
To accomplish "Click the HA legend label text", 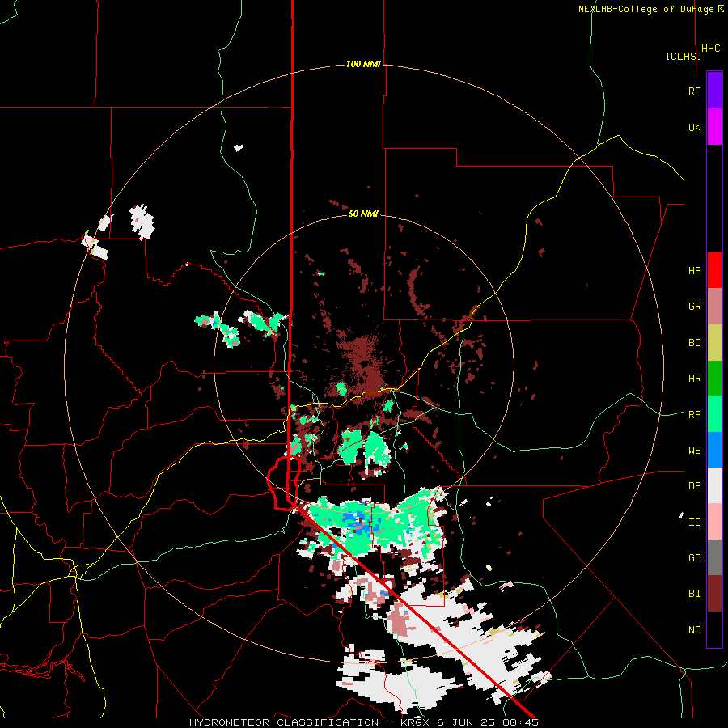I will (x=695, y=271).
